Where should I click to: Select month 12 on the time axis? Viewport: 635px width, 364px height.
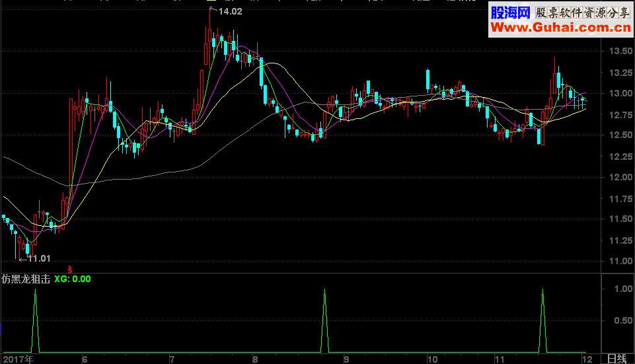click(x=587, y=359)
